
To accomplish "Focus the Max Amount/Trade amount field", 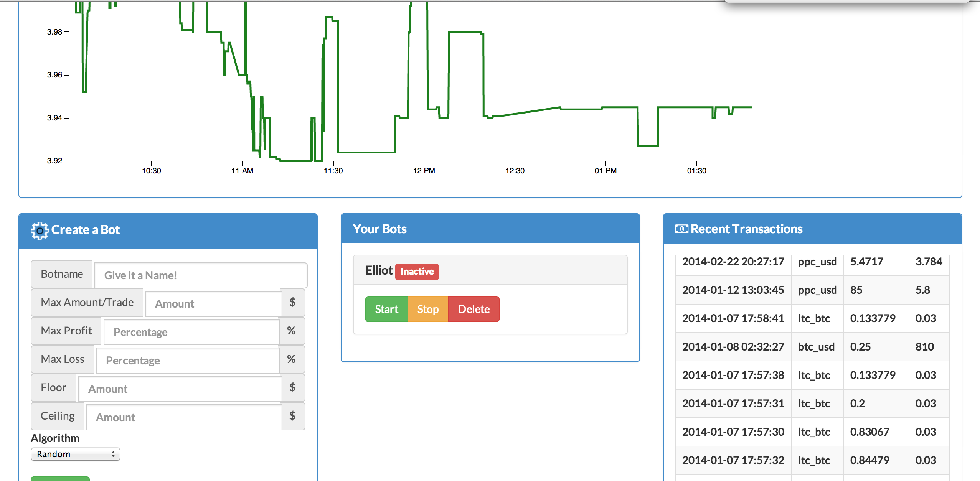I will point(213,304).
